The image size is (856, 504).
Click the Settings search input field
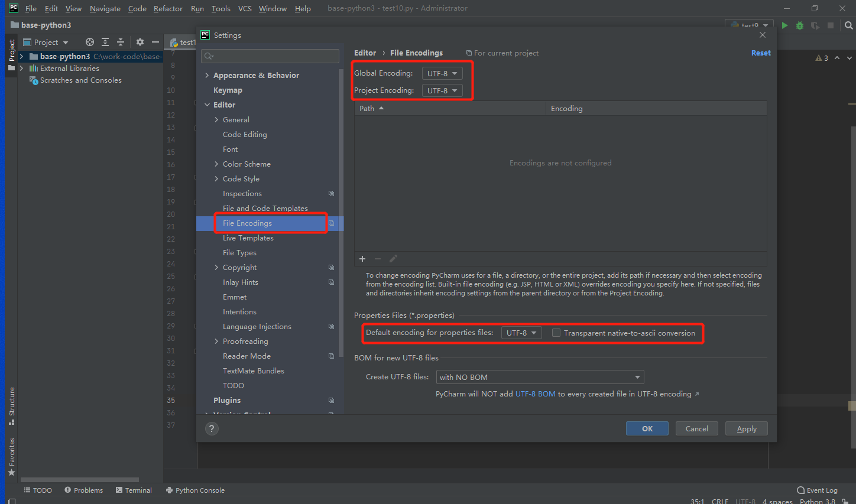click(270, 56)
